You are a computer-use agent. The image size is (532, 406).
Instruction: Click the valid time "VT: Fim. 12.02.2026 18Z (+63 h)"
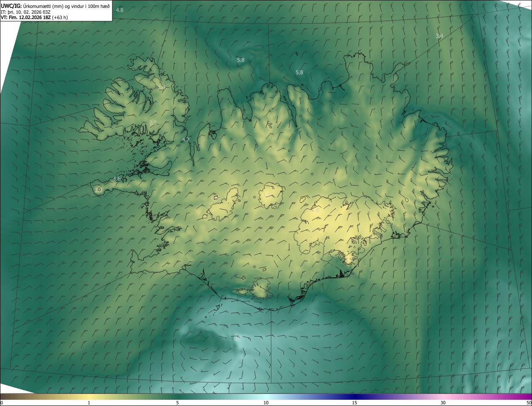34,17
